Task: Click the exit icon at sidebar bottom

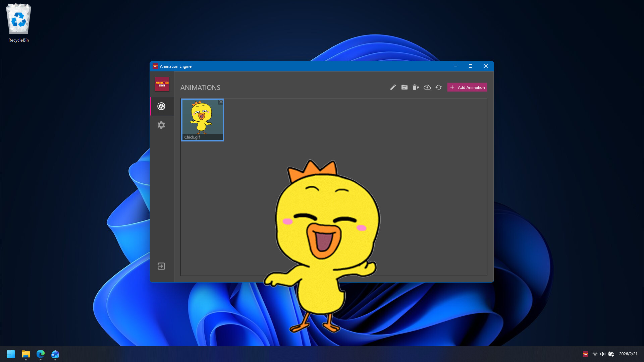Action: click(161, 266)
